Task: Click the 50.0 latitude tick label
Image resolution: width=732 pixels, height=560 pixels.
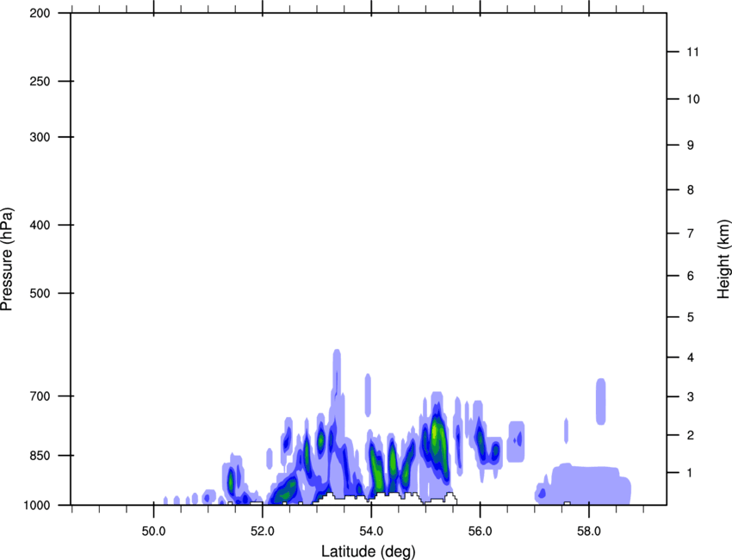Action: click(153, 531)
